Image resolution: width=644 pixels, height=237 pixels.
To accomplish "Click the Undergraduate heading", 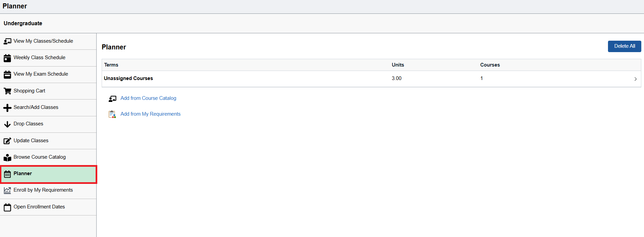I will 23,23.
